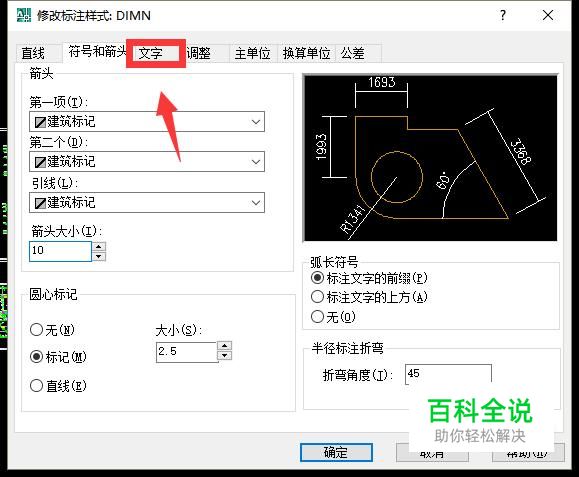This screenshot has width=579, height=477.
Task: Click the 建筑标记 icon in 引线 list
Action: (x=40, y=203)
